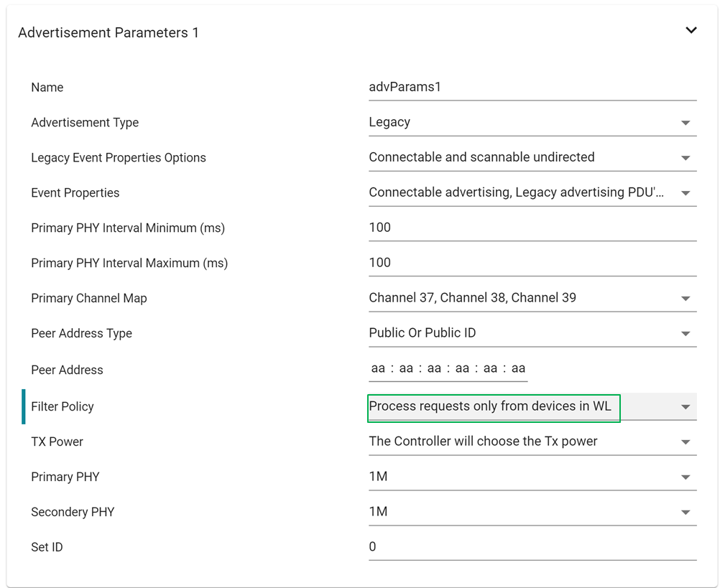The image size is (725, 588).
Task: Click Primary PHY Interval Minimum field
Action: 532,228
